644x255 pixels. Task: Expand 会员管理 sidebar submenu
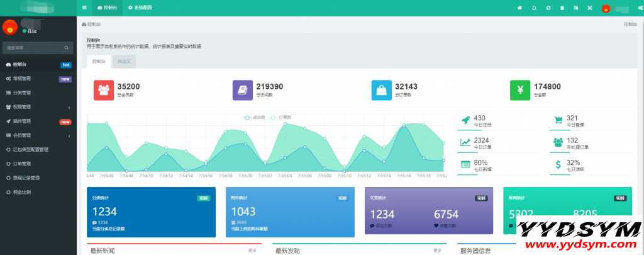(38, 135)
